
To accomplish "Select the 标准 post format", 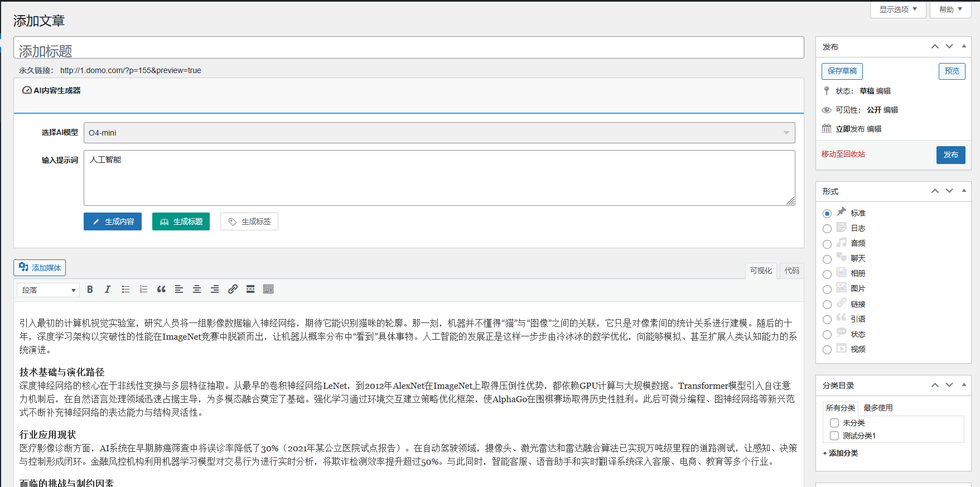I will click(x=827, y=213).
